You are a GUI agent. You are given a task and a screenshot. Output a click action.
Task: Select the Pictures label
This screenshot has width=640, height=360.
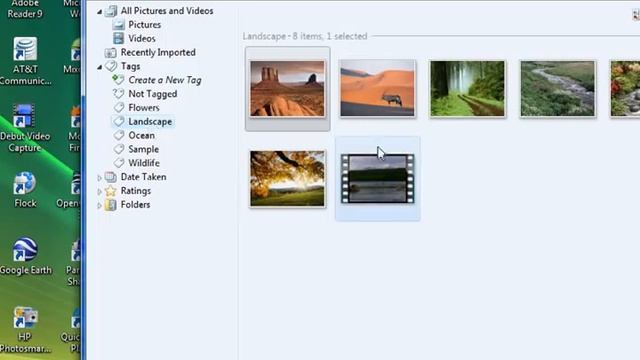(144, 24)
